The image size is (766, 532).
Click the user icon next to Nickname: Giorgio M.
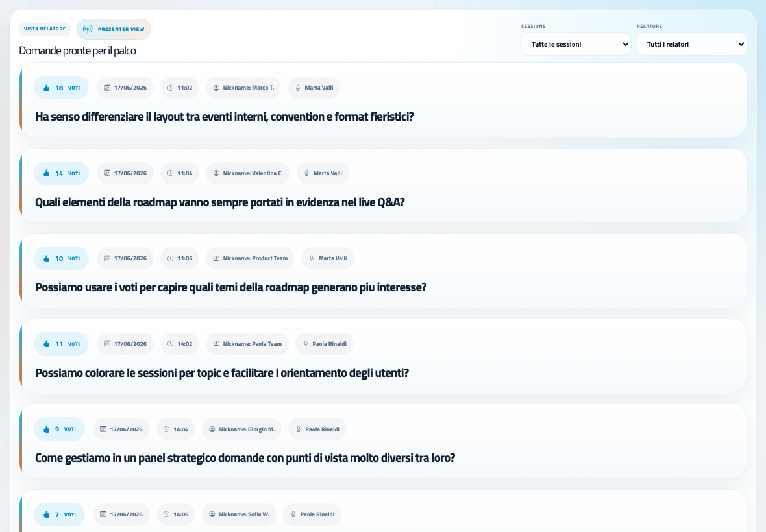pyautogui.click(x=212, y=429)
